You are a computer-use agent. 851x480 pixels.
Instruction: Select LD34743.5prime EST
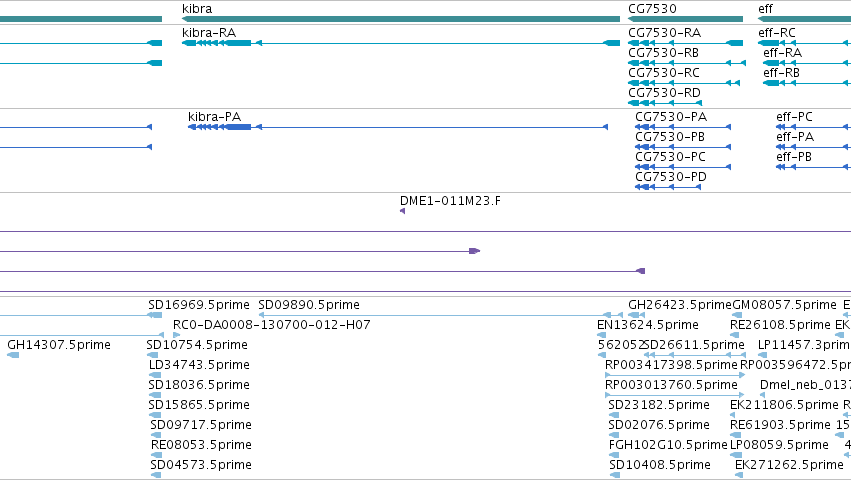click(155, 375)
